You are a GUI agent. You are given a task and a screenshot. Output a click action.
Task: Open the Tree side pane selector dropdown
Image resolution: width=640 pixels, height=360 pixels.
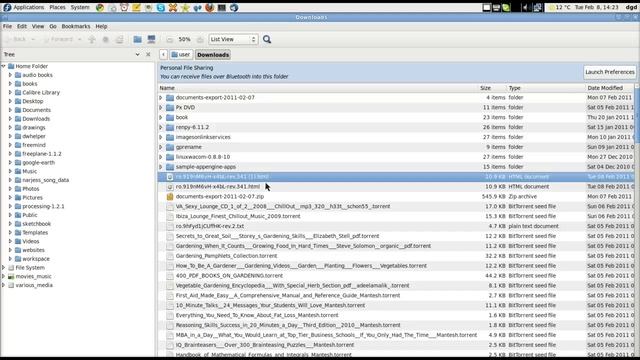pyautogui.click(x=137, y=54)
